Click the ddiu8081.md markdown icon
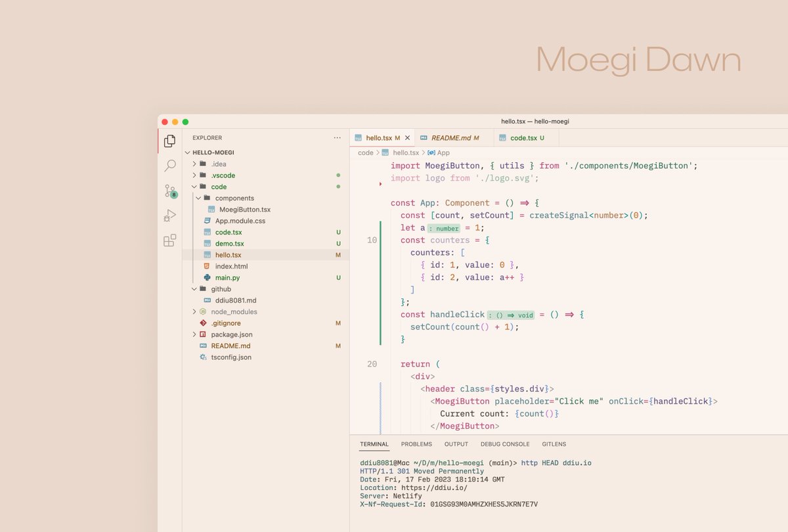Viewport: 788px width, 532px height. (x=207, y=300)
